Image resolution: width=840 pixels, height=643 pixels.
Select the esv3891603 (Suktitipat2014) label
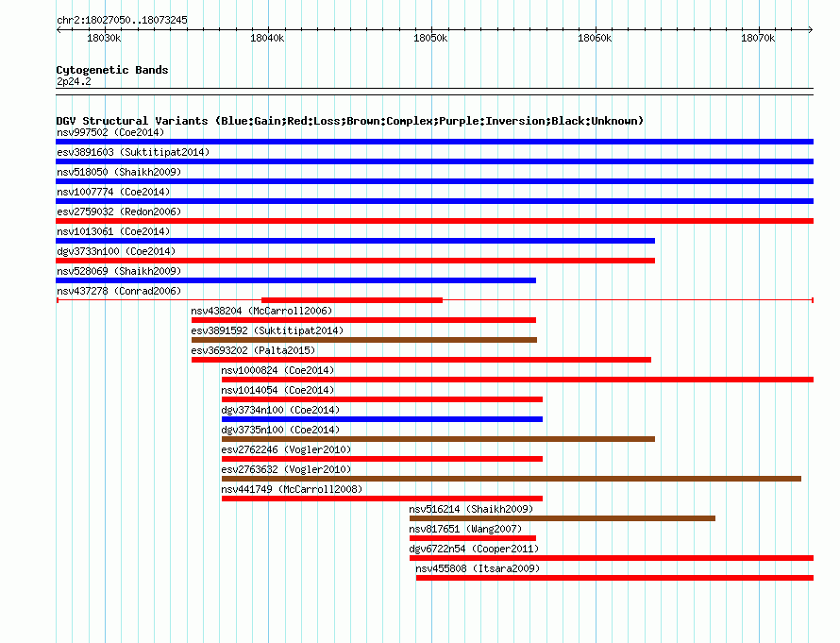(x=133, y=152)
